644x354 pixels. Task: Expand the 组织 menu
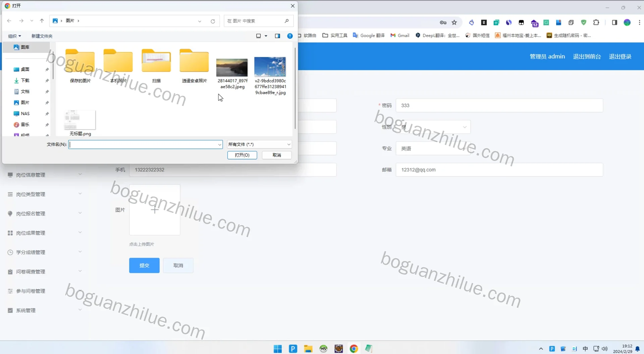coord(14,36)
